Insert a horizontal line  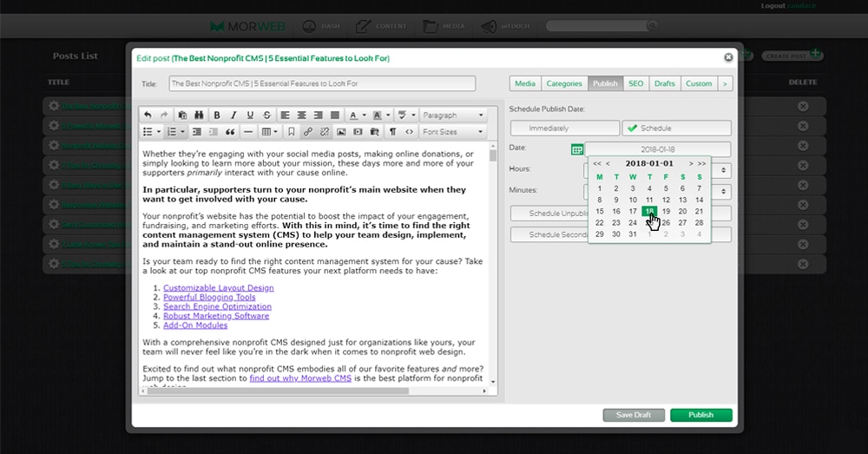click(248, 132)
